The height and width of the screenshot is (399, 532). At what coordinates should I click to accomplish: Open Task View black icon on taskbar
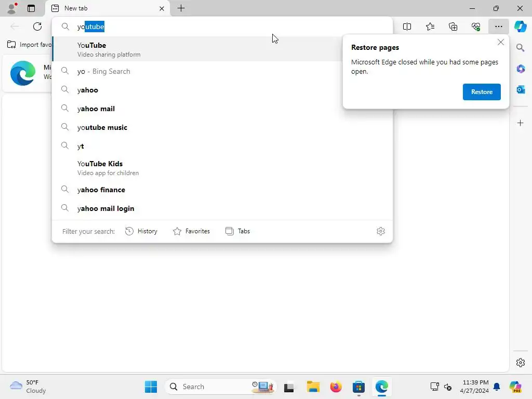tap(289, 387)
